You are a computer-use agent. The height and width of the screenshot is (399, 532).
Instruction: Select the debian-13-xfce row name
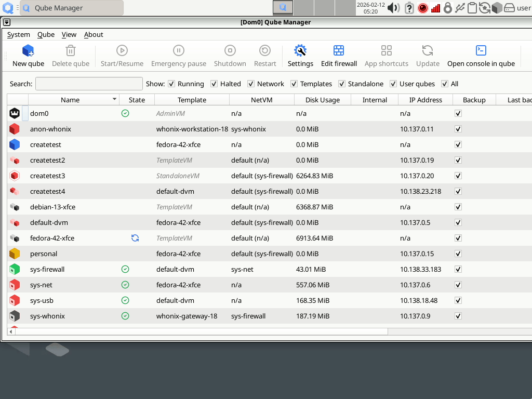pyautogui.click(x=52, y=207)
